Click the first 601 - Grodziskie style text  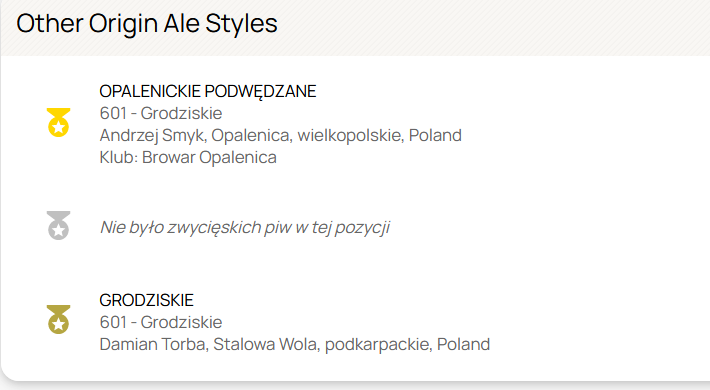161,113
